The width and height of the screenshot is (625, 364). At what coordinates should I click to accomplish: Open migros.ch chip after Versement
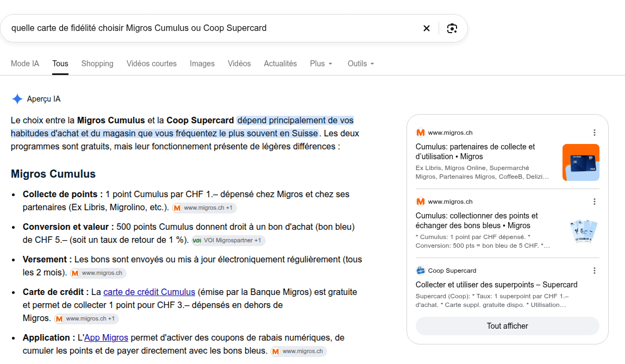coord(98,273)
